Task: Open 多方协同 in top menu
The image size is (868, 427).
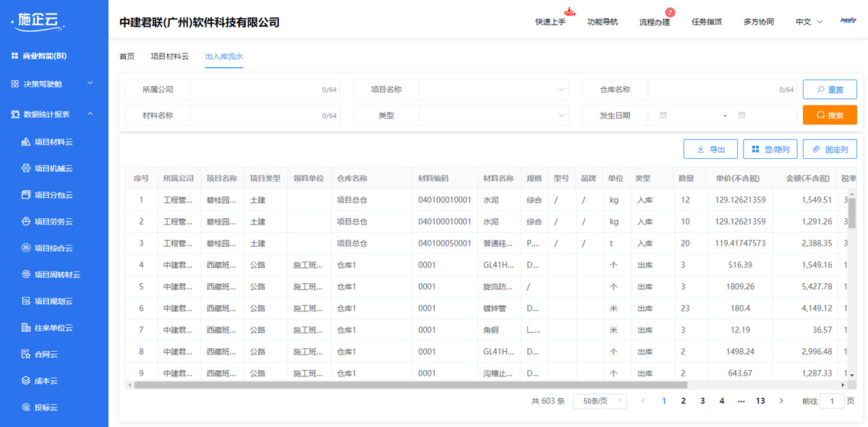Action: (759, 22)
